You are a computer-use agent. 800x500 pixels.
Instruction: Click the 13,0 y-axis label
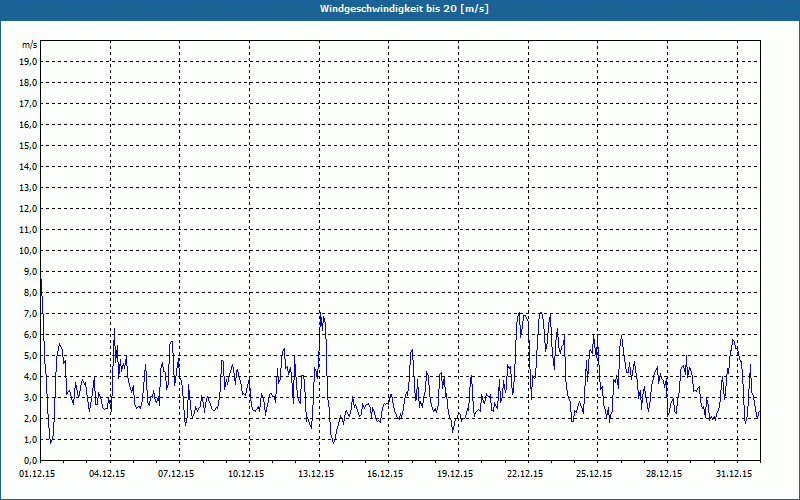[x=28, y=187]
